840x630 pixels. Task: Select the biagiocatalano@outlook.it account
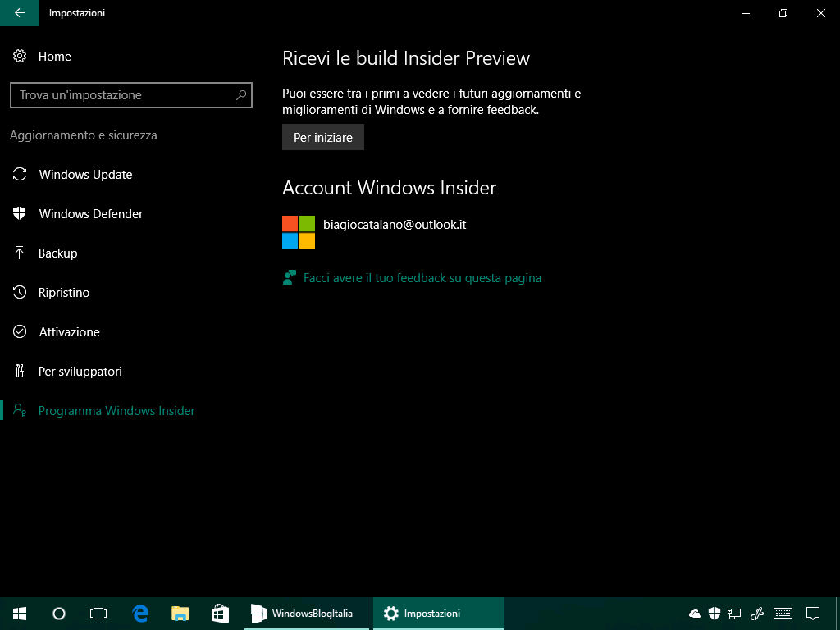[x=395, y=225]
